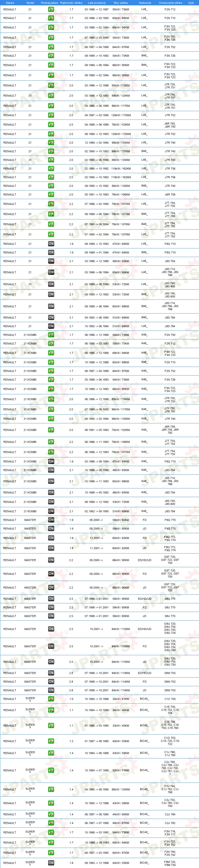Click the diesel ON icon in the 02.1992 -> 09.1995 row
Screen dimensions: 199x868
pos(51,511)
